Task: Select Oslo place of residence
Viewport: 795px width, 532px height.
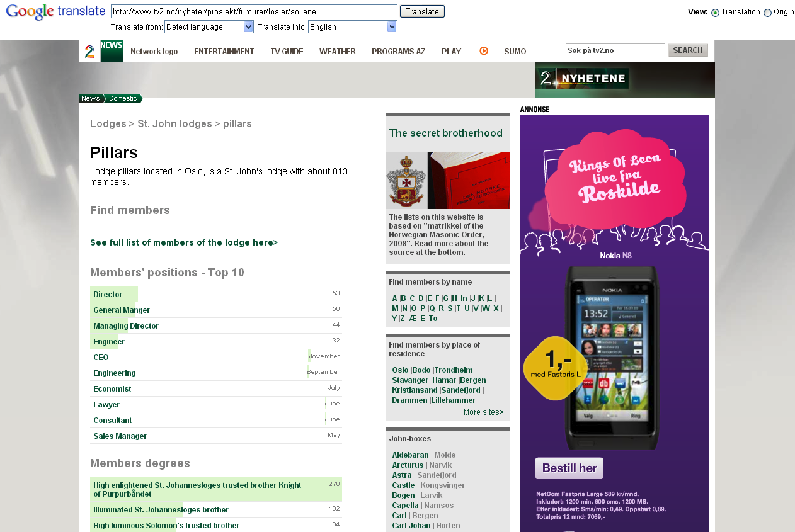Action: [x=400, y=370]
